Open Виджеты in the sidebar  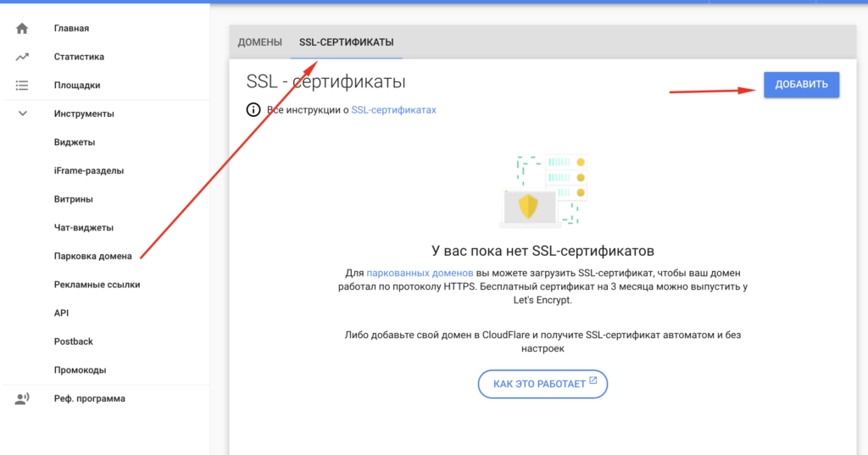75,142
